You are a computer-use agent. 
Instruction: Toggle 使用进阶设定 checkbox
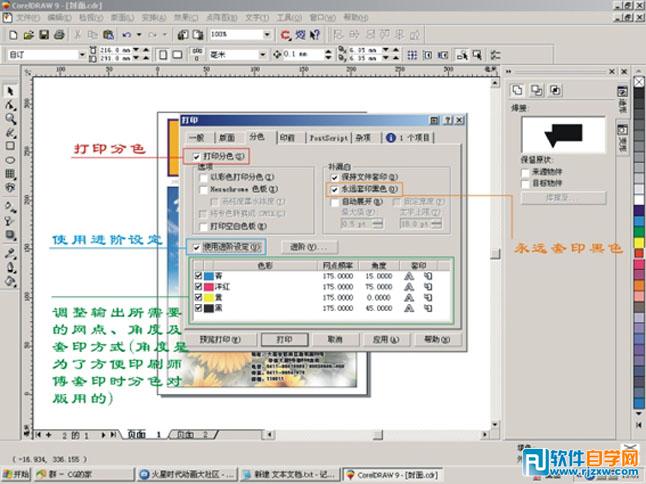coord(197,248)
